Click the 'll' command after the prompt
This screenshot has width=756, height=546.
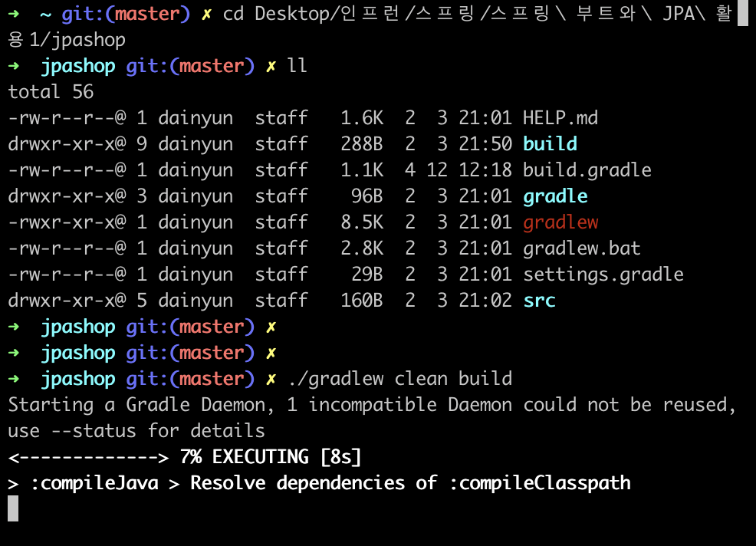pos(297,66)
